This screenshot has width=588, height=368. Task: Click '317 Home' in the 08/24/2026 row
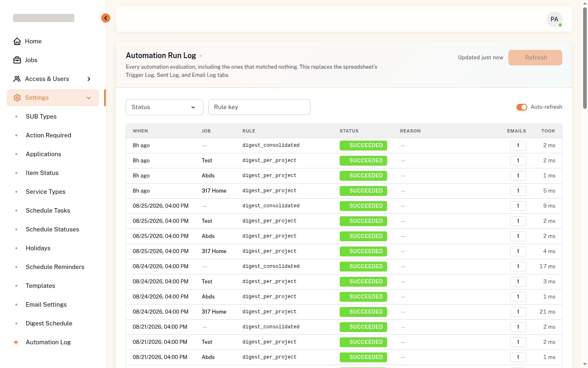(214, 312)
